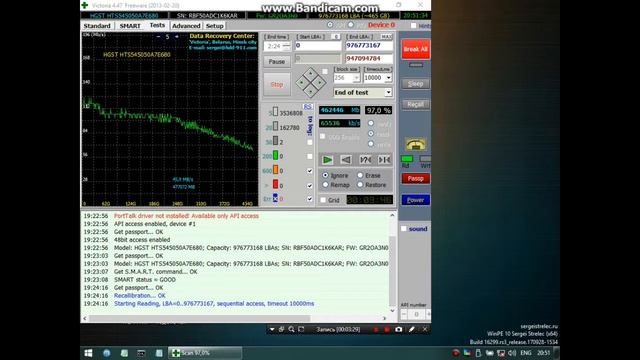Click the green Rd indicator
Viewport: 640px width, 360px height.
point(407,159)
